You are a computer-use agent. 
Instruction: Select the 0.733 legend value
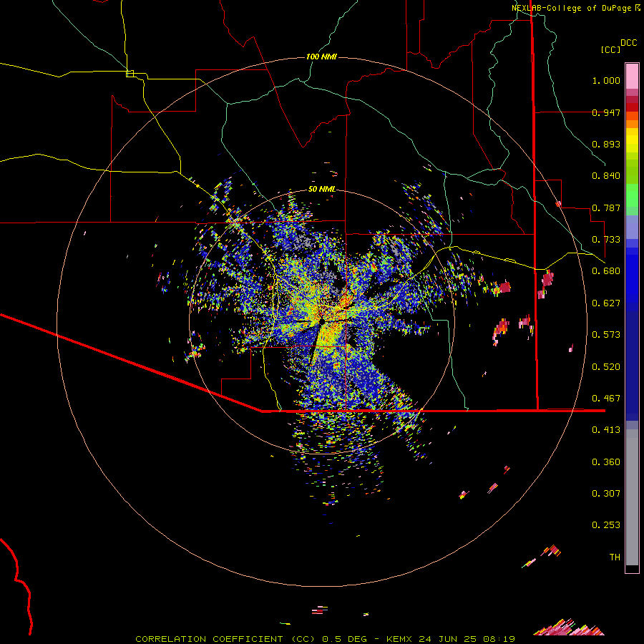[606, 239]
